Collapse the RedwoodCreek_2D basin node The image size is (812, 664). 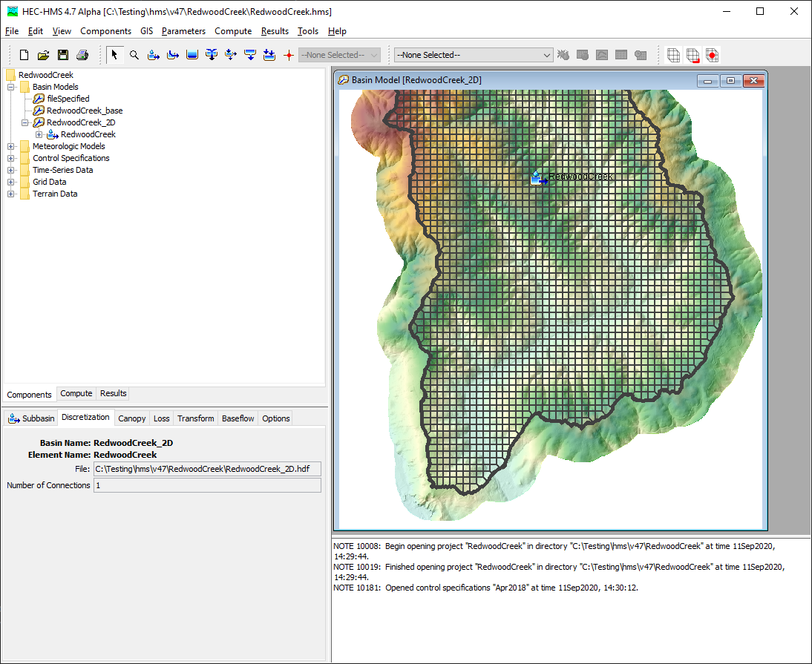(24, 122)
